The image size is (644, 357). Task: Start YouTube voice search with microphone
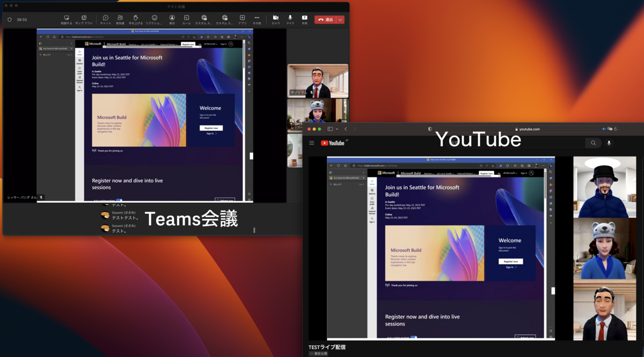[x=609, y=143]
